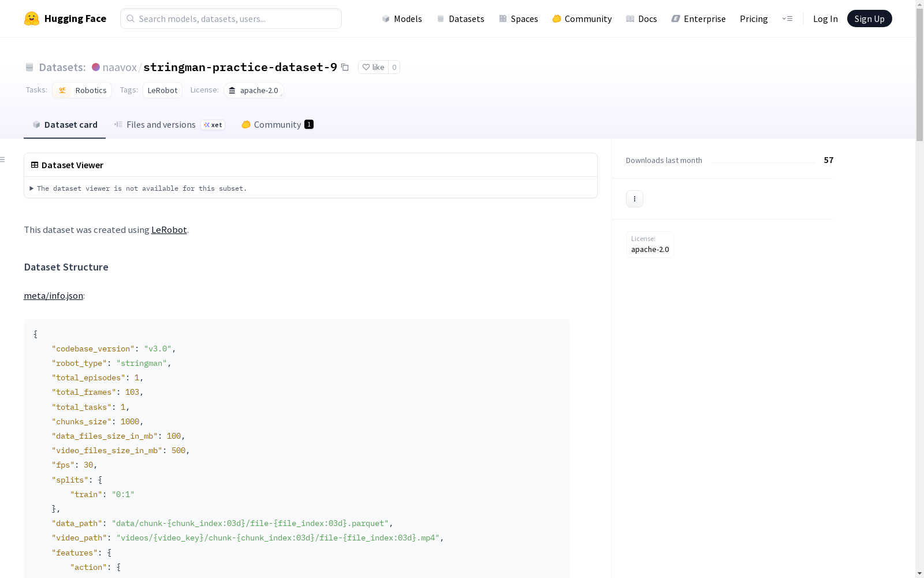Go to Models page

(402, 18)
